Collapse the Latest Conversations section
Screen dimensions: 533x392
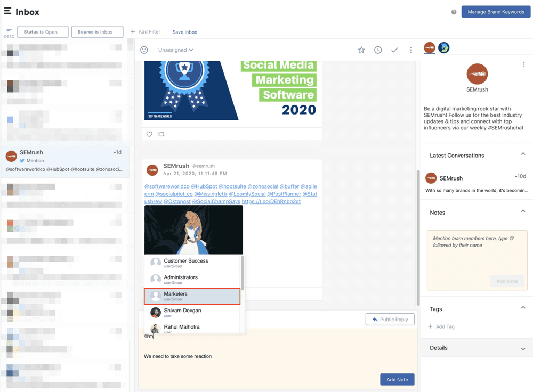523,154
